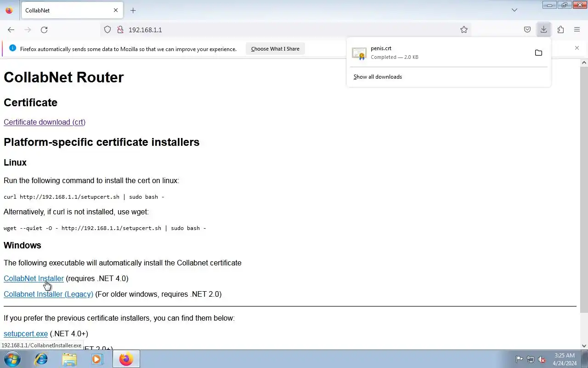Image resolution: width=588 pixels, height=368 pixels.
Task: Open the setupcert.exe link
Action: point(26,333)
